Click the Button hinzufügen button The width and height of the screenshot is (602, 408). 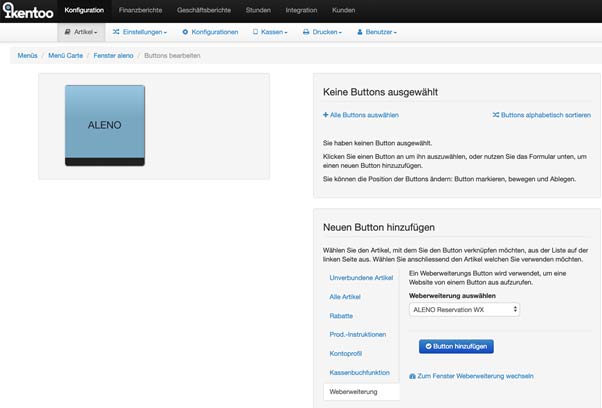click(456, 347)
